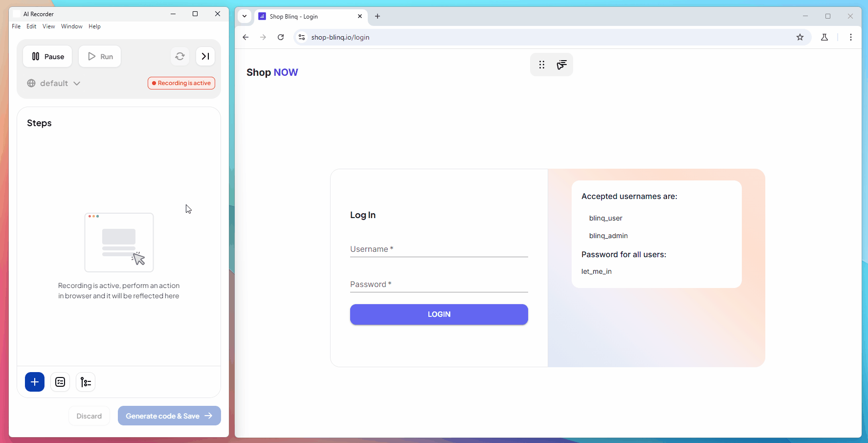Focus the Password input field
Viewport: 868px width, 443px height.
[439, 285]
